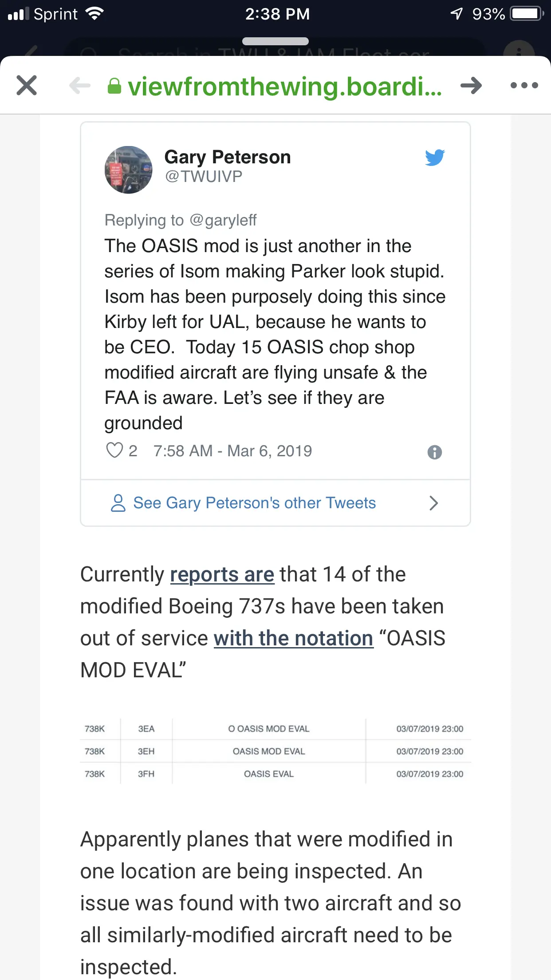
Task: Go back using the left arrow
Action: 80,85
